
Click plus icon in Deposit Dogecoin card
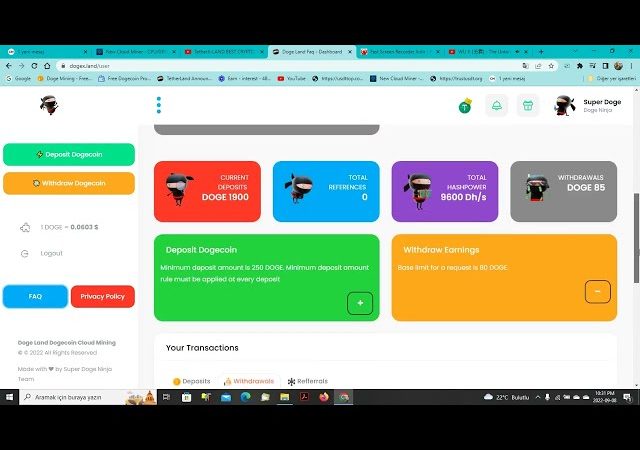point(360,303)
